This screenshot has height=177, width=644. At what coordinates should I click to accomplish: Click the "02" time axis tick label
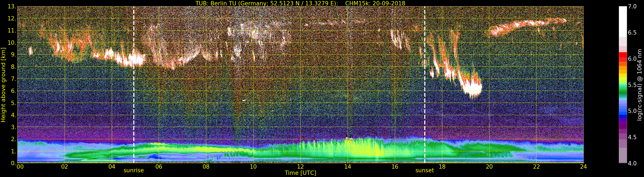[65, 167]
